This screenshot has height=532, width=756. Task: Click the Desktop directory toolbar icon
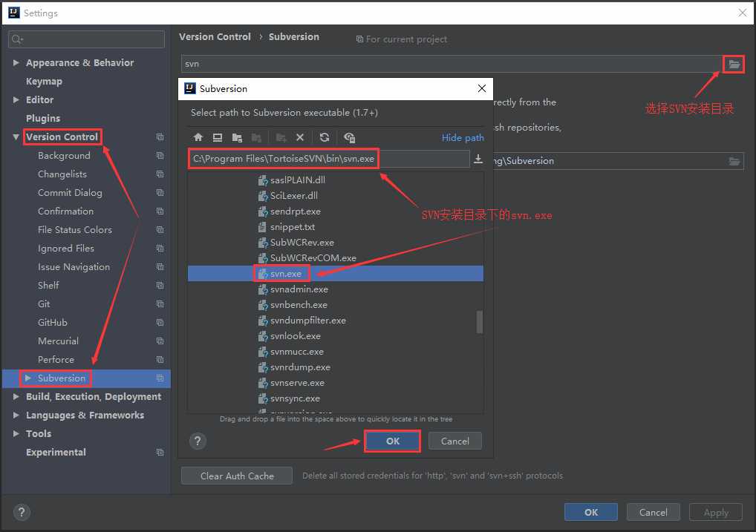coord(218,137)
